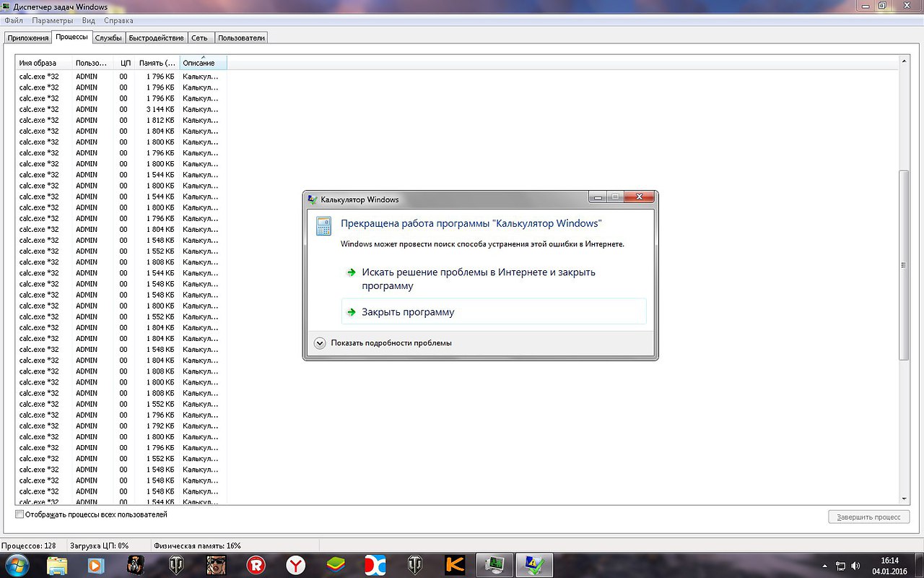Sort processes by the "Описание" column
The height and width of the screenshot is (578, 924).
[202, 63]
